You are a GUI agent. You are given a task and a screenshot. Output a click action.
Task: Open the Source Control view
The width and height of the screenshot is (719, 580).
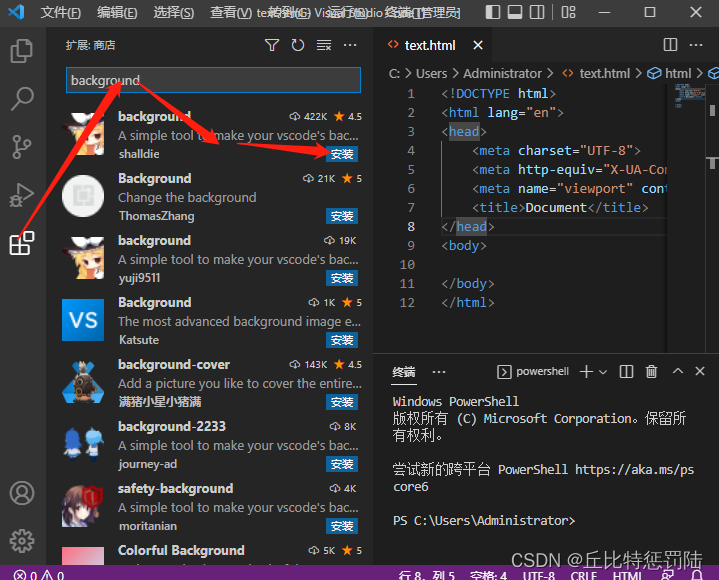(21, 147)
